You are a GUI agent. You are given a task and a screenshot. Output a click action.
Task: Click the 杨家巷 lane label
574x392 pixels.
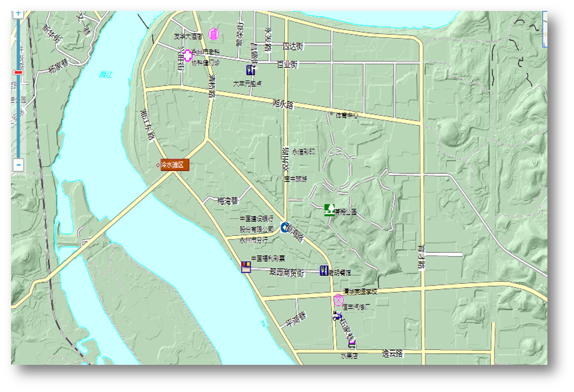coord(58,66)
